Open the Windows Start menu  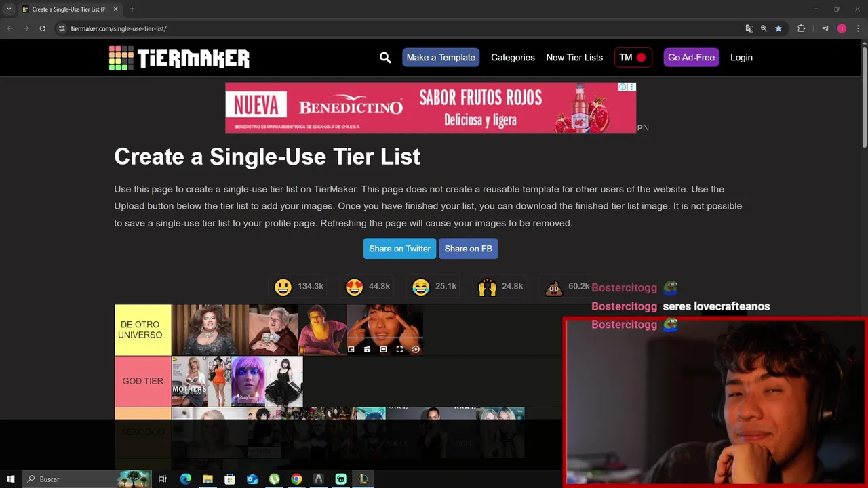click(x=11, y=479)
